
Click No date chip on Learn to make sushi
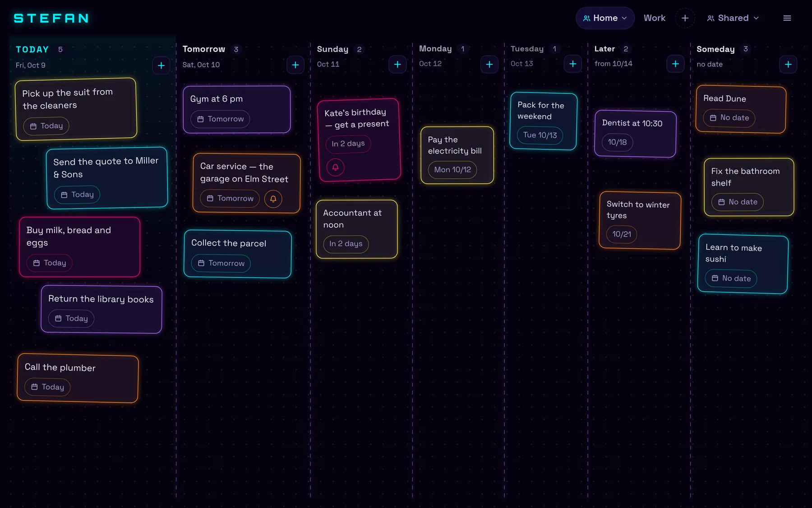(x=731, y=279)
